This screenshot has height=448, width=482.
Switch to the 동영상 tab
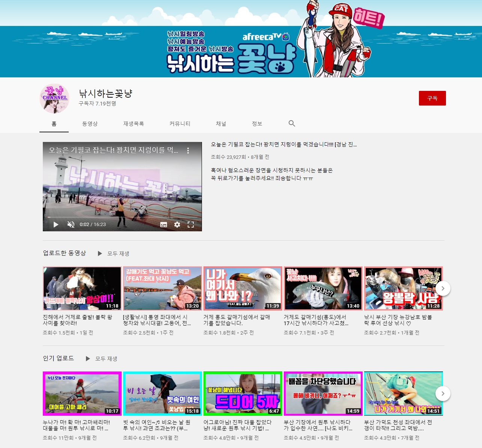(90, 124)
